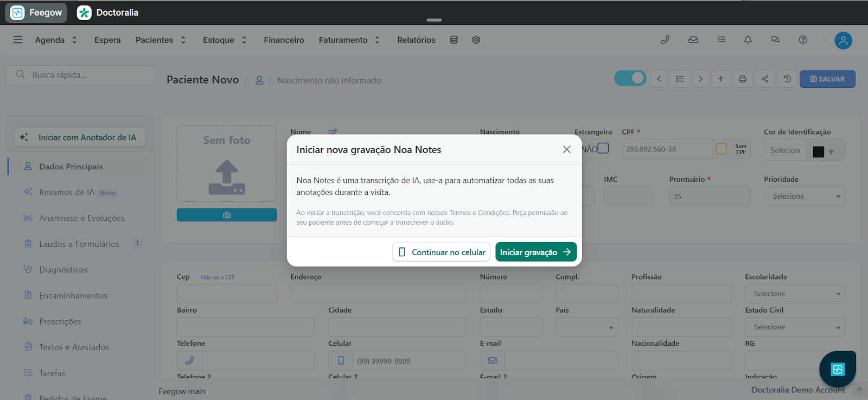
Task: Check the Sem CPF checkbox
Action: [x=722, y=149]
